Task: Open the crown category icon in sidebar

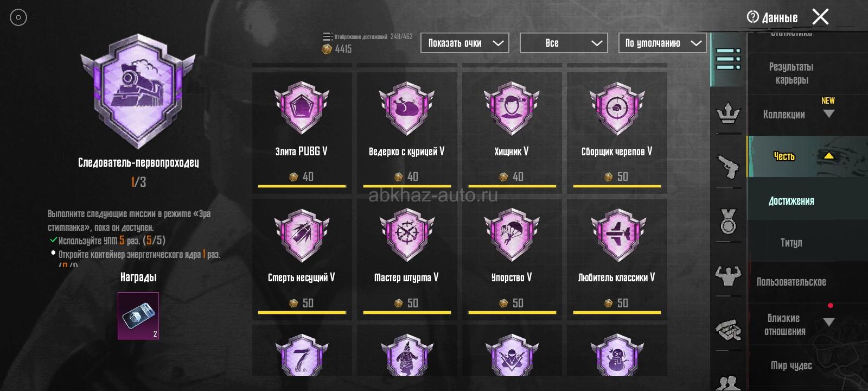Action: [728, 114]
